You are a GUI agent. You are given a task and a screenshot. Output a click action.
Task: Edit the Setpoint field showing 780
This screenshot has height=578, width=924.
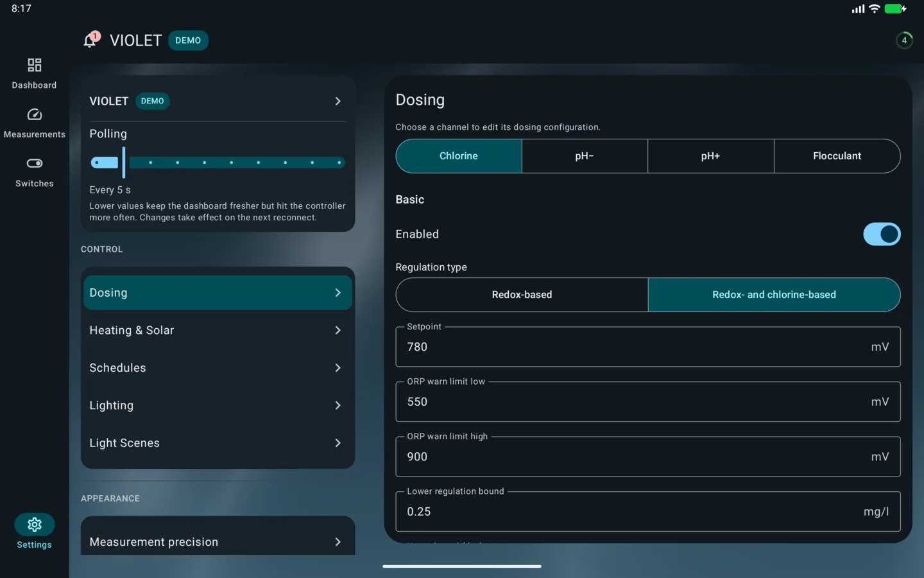point(648,347)
